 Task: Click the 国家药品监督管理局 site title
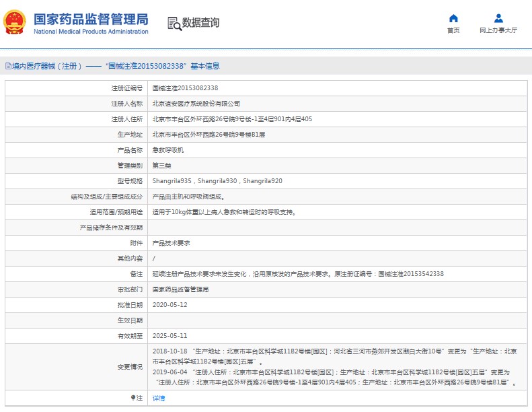(91, 18)
